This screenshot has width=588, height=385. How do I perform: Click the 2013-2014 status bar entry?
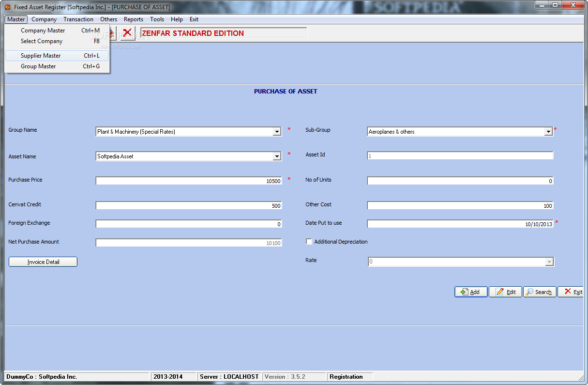(168, 377)
